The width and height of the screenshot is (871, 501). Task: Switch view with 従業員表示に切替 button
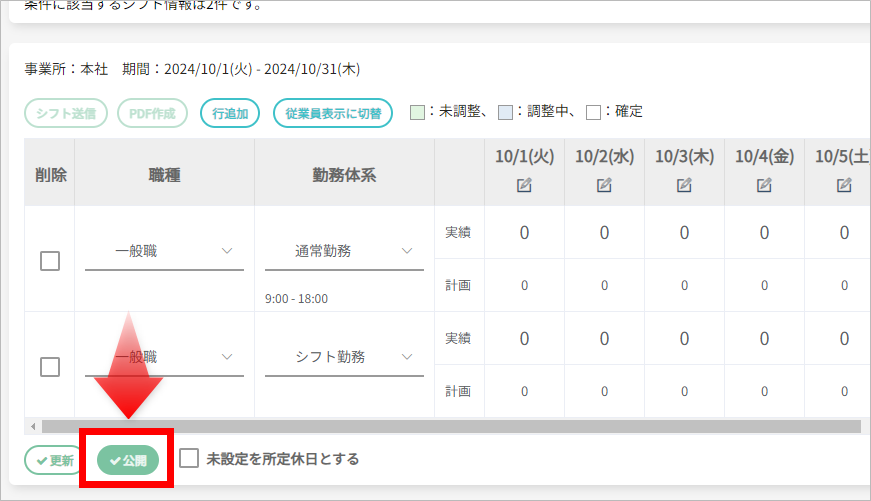pyautogui.click(x=332, y=113)
